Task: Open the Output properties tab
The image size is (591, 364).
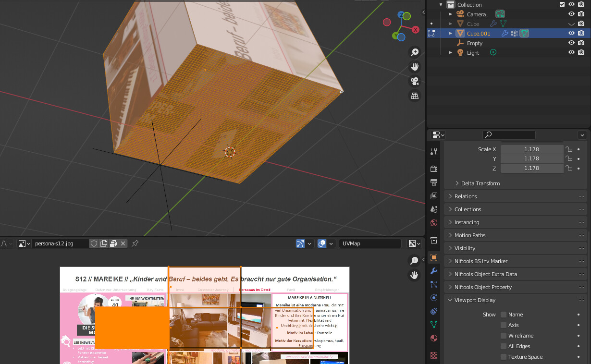Action: [x=434, y=182]
